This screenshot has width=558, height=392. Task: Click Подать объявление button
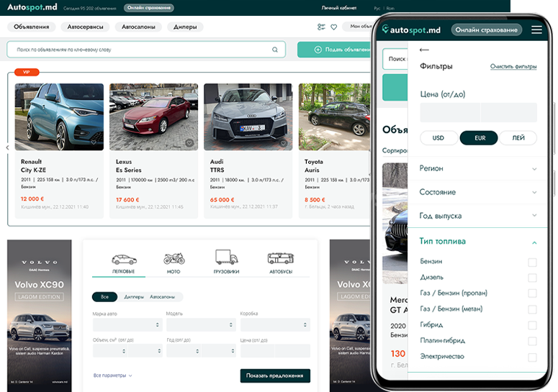pos(335,50)
